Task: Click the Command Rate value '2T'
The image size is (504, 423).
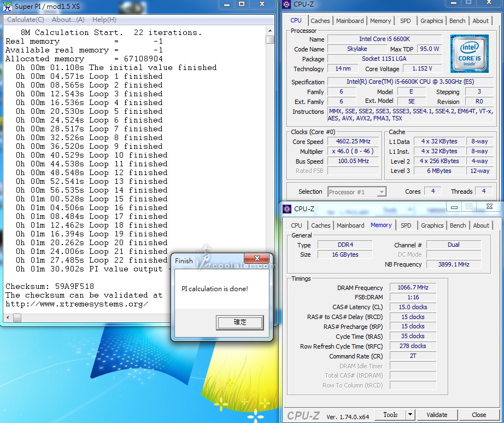Action: (x=413, y=356)
